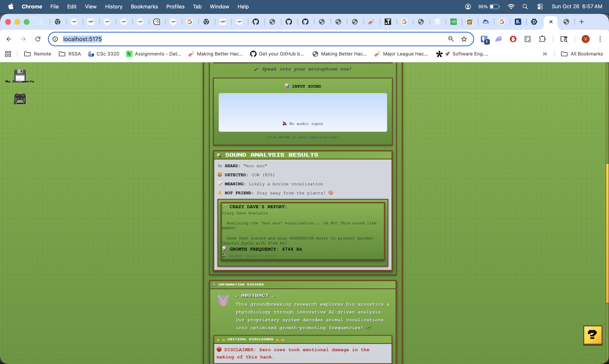Expand the hidden bookmarks chevron
609x364 pixels.
545,54
